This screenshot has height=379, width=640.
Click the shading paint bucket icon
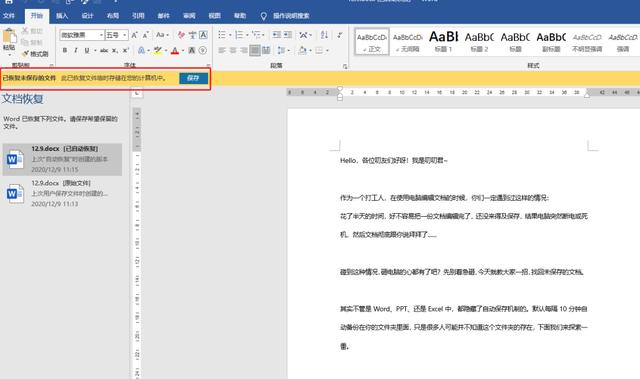[x=302, y=51]
